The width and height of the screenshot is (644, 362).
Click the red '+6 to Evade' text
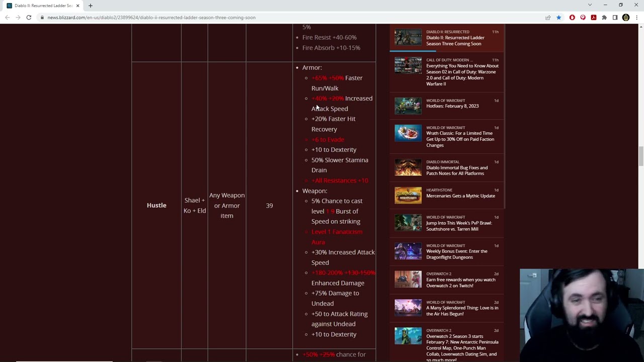tap(328, 139)
